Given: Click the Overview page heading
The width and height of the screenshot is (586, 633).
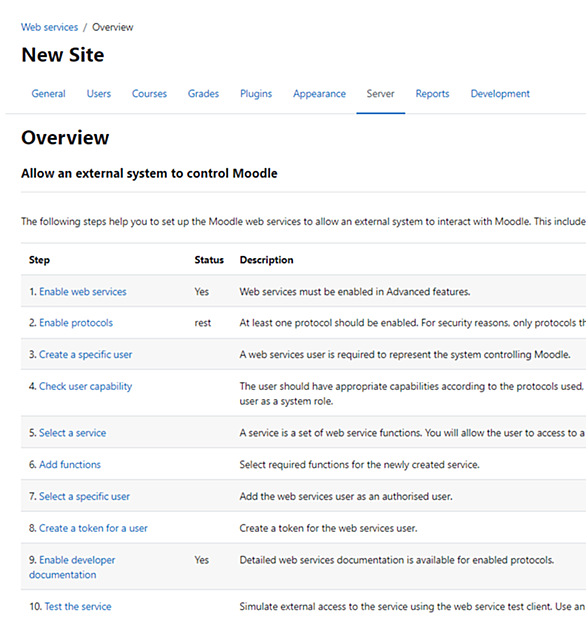Looking at the screenshot, I should [x=65, y=138].
